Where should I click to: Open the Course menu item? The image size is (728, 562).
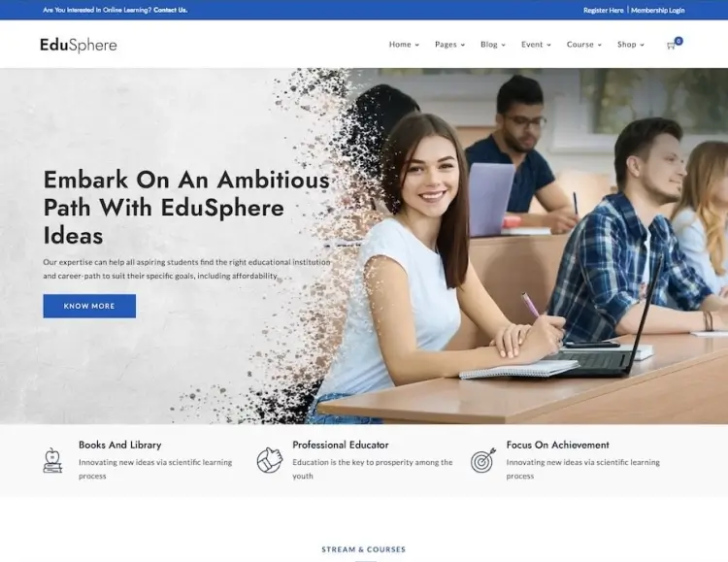[x=579, y=45]
